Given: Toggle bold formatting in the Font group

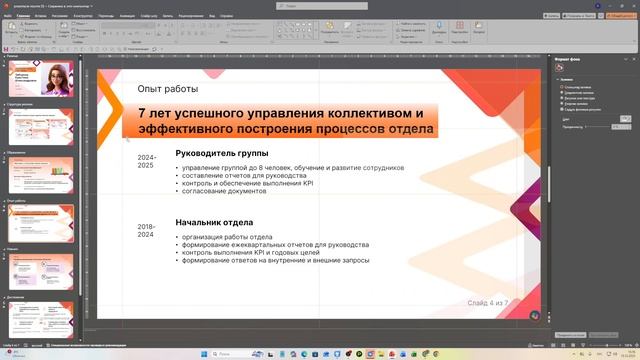Looking at the screenshot, I should coord(104,34).
